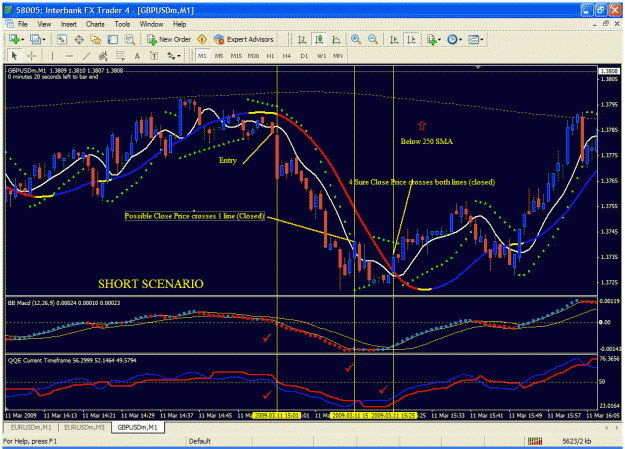
Task: Select the H4 timeframe
Action: [x=287, y=56]
